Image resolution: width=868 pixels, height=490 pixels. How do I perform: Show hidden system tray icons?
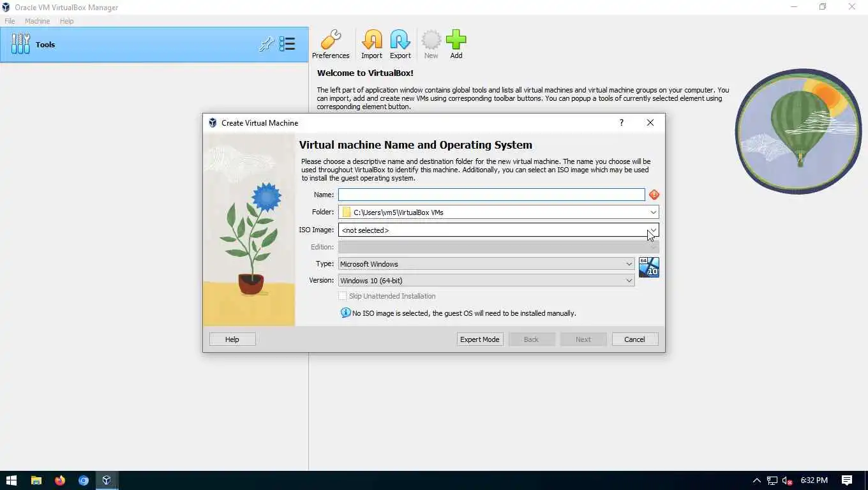point(757,480)
